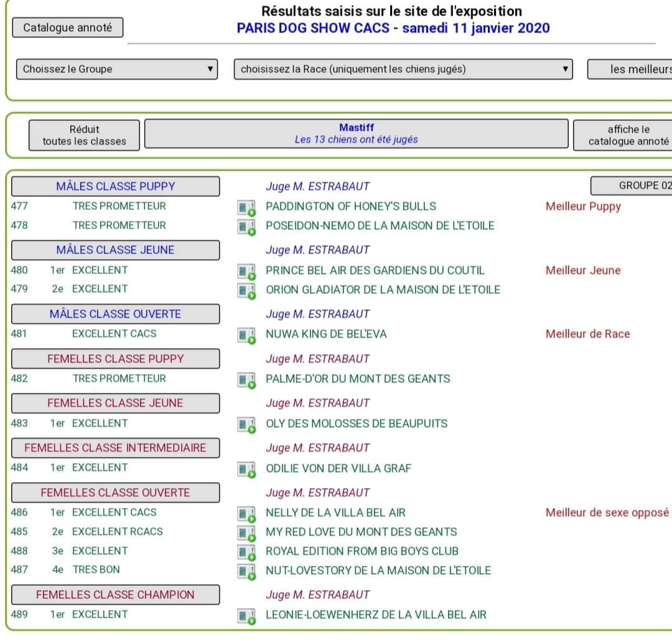Collapse the 'FEMELLES CLASSE CHAMPION' class header
672x642 pixels.
116,595
